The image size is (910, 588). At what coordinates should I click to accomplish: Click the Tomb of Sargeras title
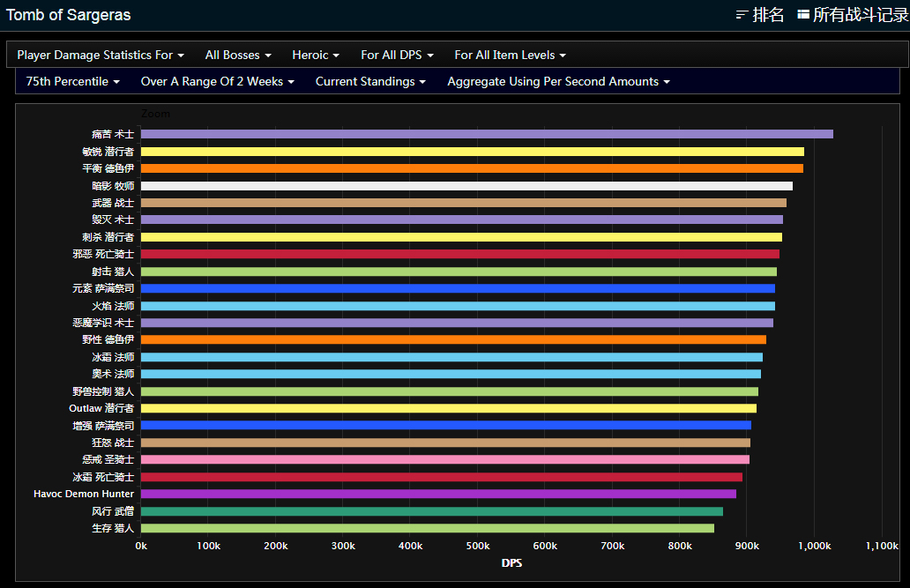(71, 15)
